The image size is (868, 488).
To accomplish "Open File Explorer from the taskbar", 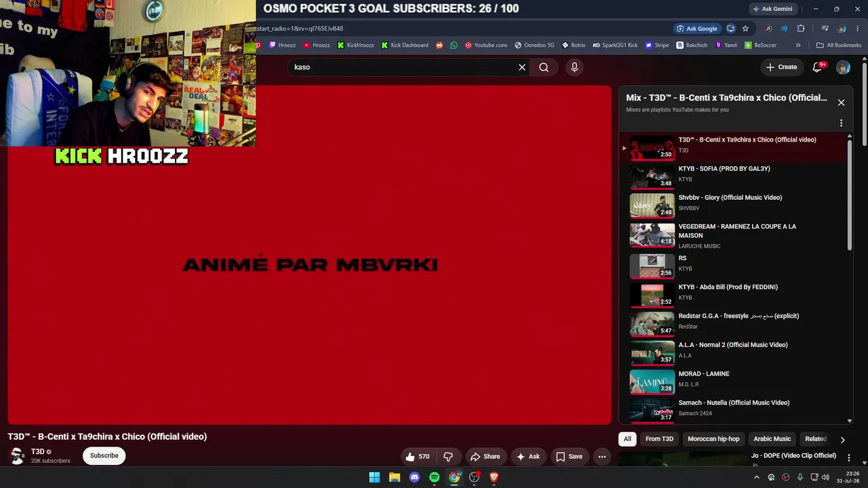I will click(395, 477).
